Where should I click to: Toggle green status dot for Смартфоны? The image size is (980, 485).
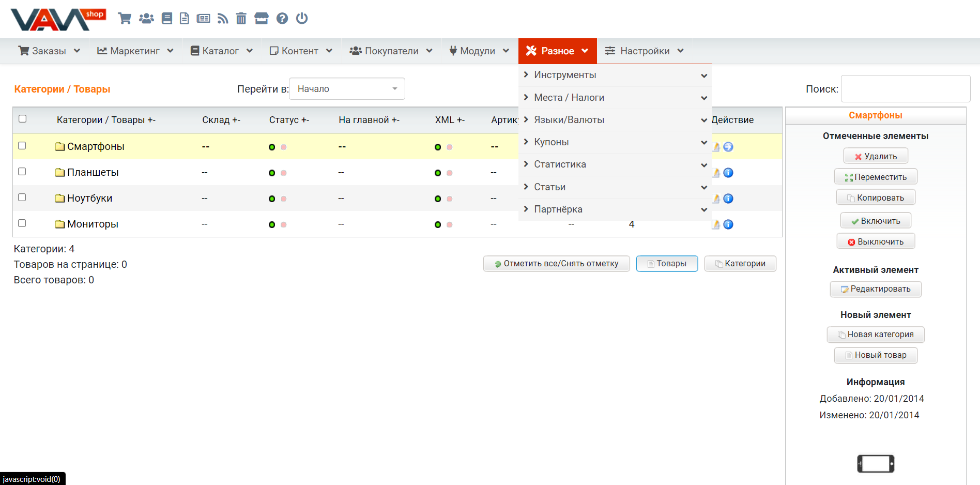coord(272,147)
